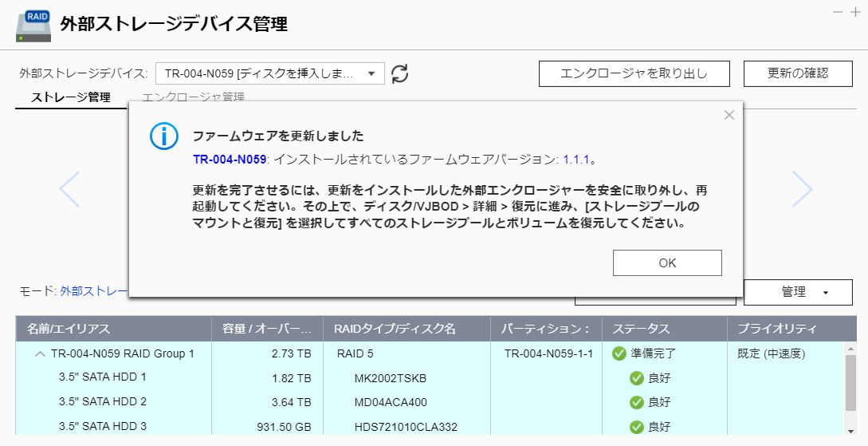Screen dimensions: 868x446
Task: Click green check icon for 準備完了 status
Action: pyautogui.click(x=619, y=353)
